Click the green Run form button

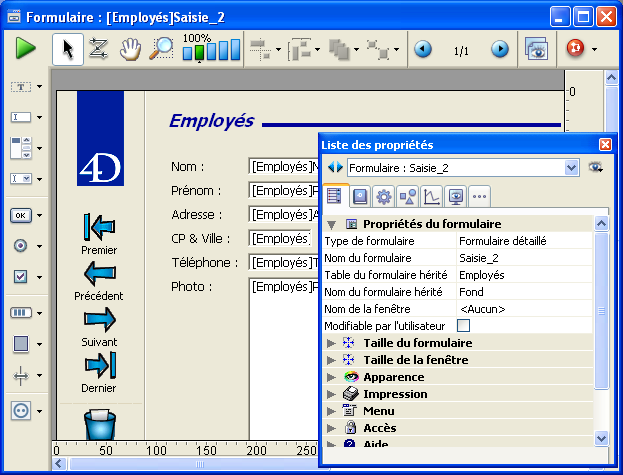click(x=26, y=49)
